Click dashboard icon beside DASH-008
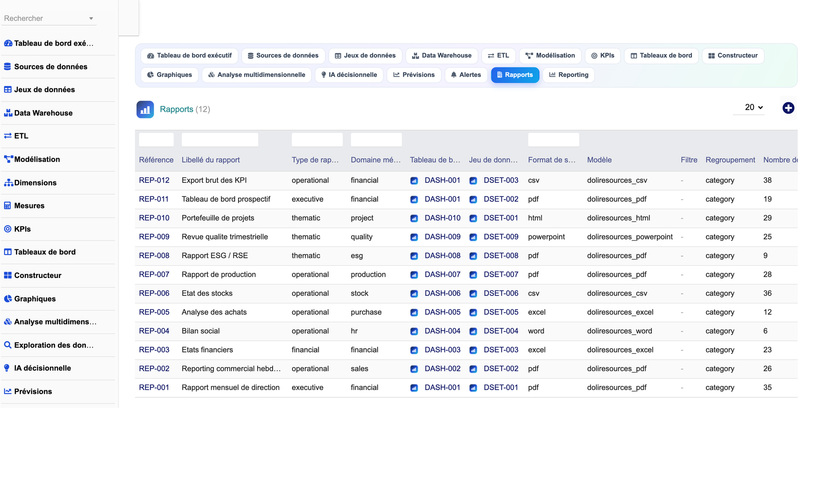 pos(414,256)
